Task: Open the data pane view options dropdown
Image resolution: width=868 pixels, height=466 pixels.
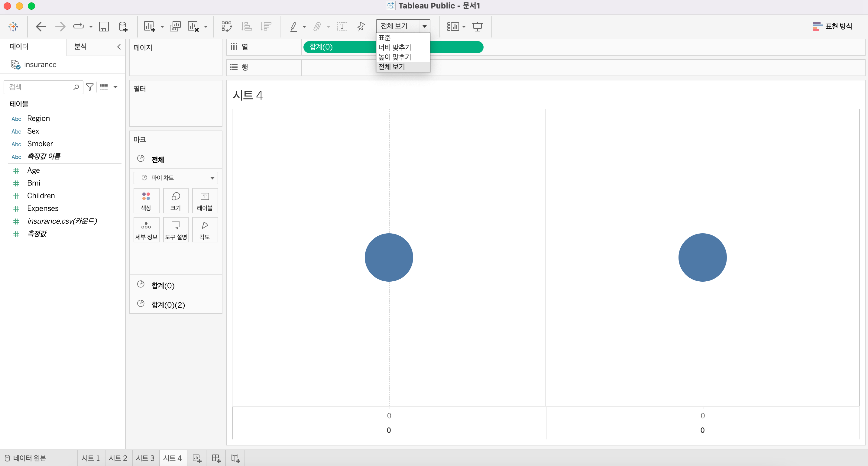Action: (115, 87)
